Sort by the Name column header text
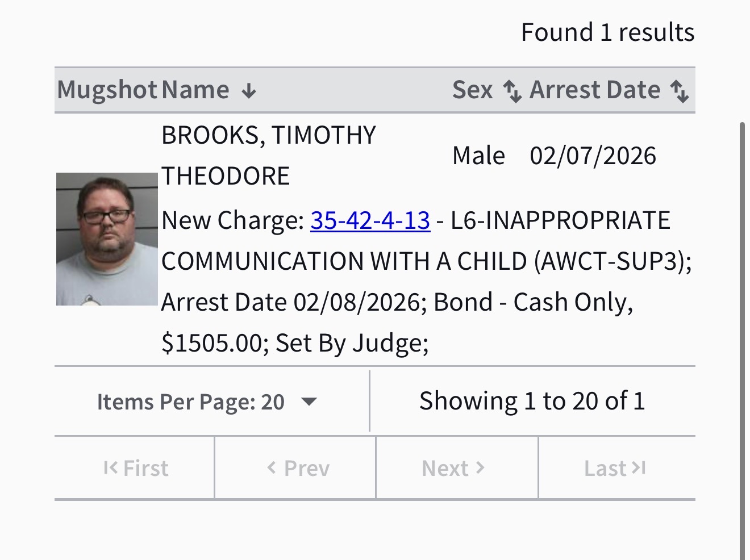The width and height of the screenshot is (750, 560). pyautogui.click(x=195, y=90)
